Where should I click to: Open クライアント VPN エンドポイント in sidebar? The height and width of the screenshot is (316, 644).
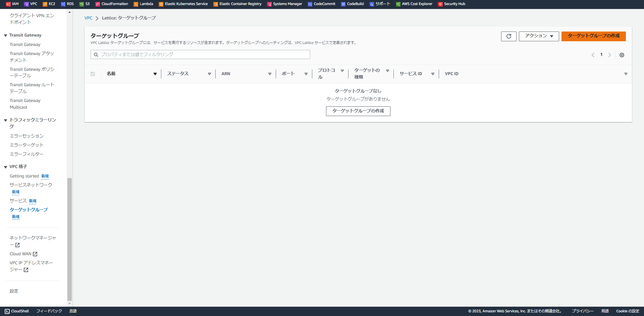pos(32,19)
